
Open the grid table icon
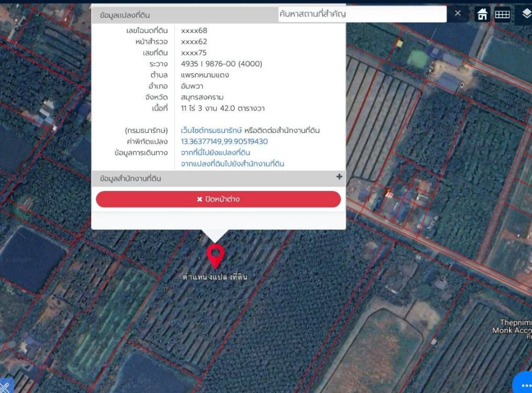tap(502, 14)
